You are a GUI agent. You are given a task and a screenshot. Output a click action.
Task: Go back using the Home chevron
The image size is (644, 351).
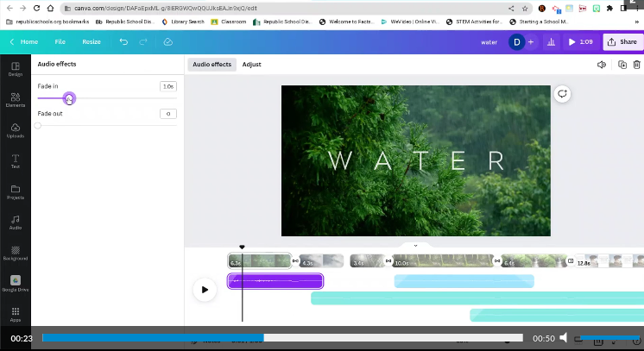pos(12,41)
